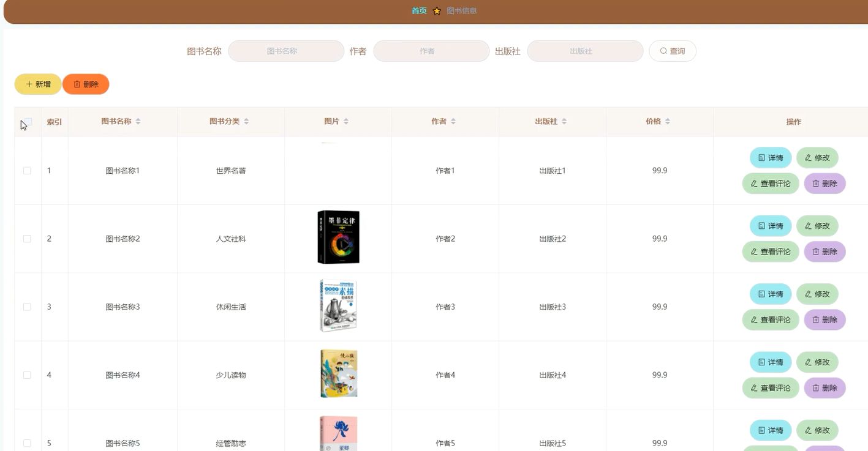Open 详情 for 图书名称1

click(x=771, y=158)
